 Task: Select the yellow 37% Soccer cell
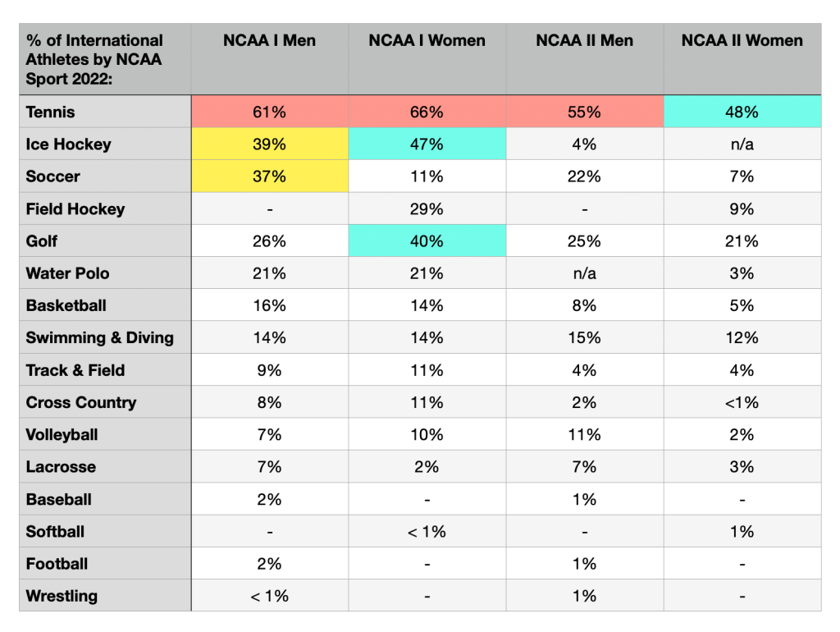(x=269, y=176)
